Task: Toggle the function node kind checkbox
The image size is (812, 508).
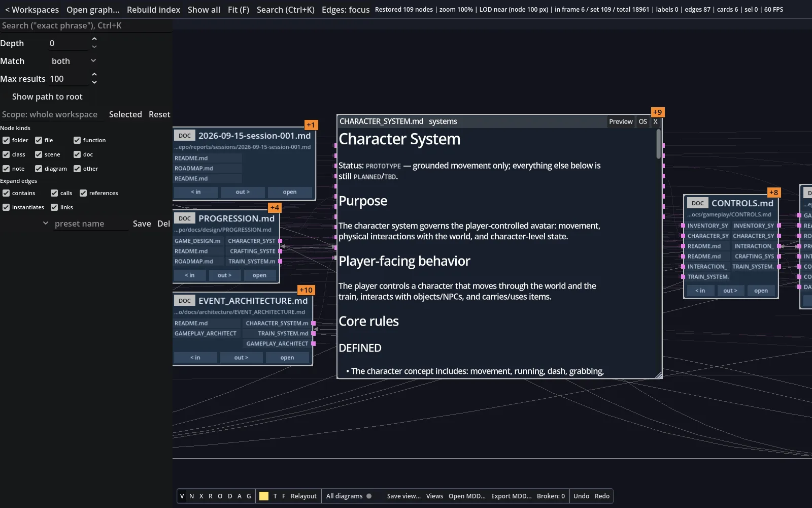Action: pyautogui.click(x=77, y=140)
